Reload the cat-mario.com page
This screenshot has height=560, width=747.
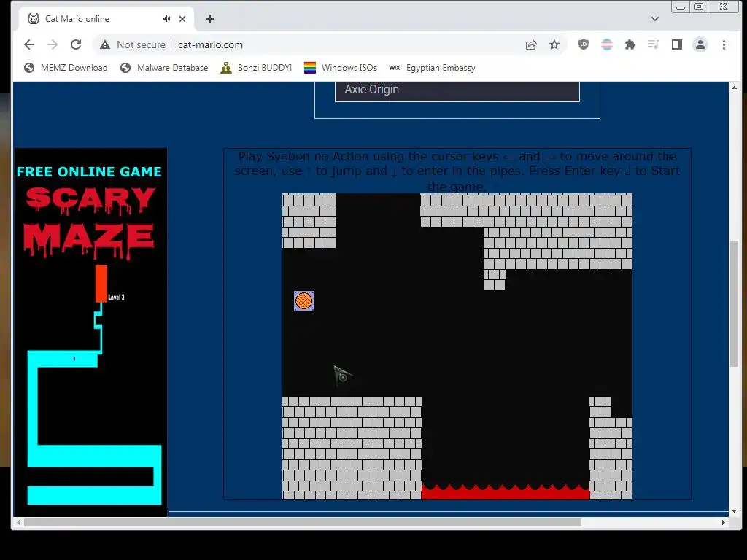click(x=76, y=44)
